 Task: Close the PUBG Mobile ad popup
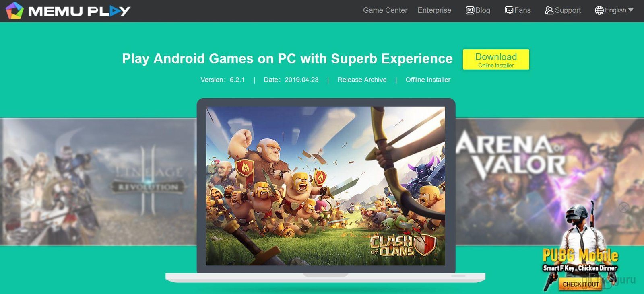624,207
